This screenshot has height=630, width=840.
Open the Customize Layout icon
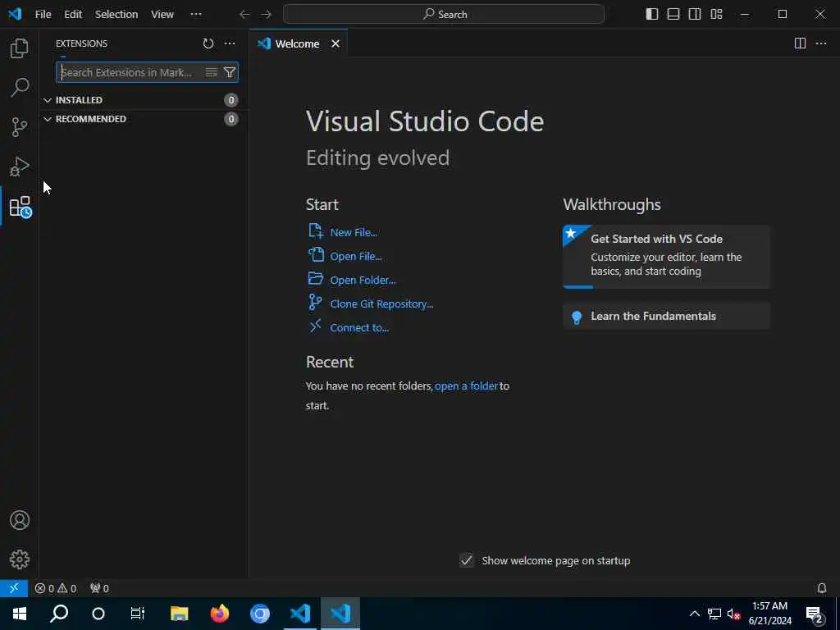click(716, 14)
